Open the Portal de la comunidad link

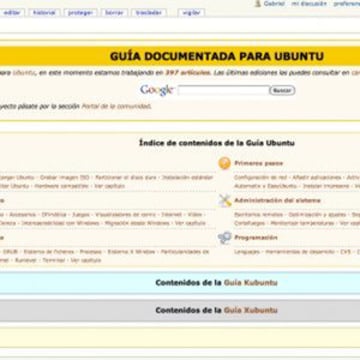(x=116, y=106)
